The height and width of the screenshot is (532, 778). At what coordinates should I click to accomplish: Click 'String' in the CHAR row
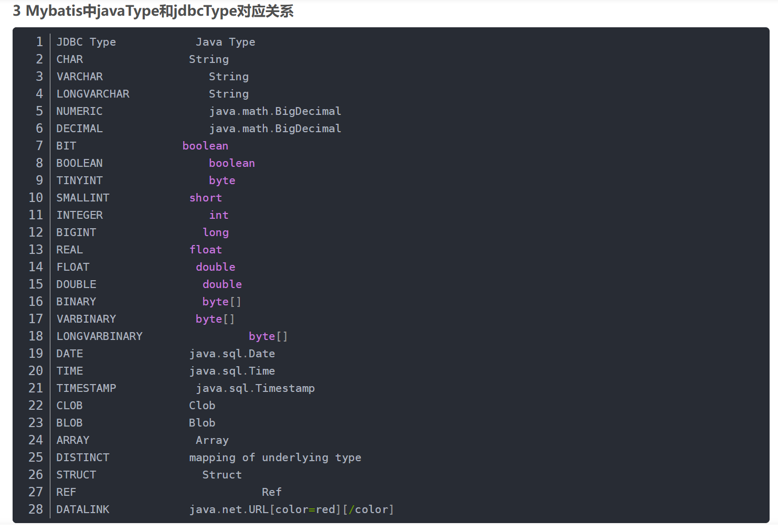pyautogui.click(x=209, y=59)
